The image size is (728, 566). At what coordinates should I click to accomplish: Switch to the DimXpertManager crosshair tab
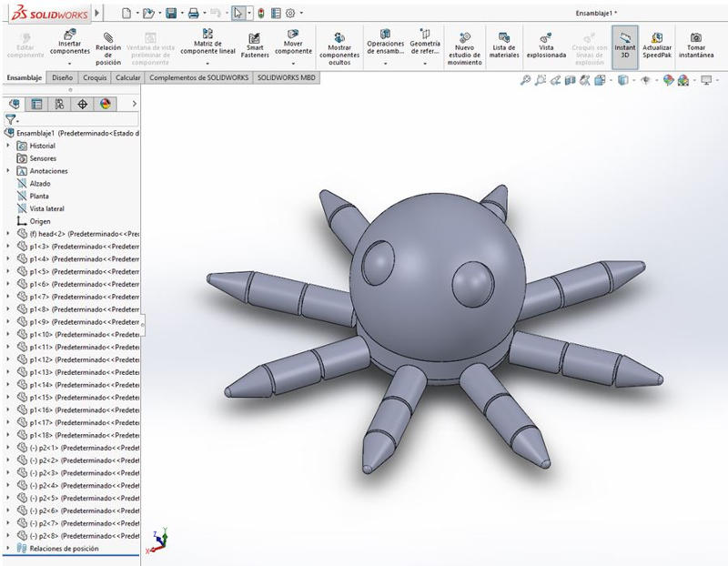point(82,104)
